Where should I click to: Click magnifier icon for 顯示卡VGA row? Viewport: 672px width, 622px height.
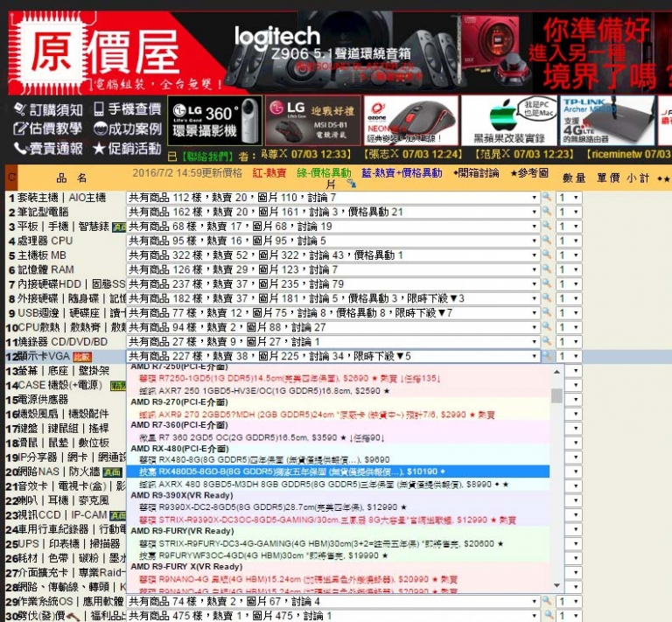coord(547,355)
